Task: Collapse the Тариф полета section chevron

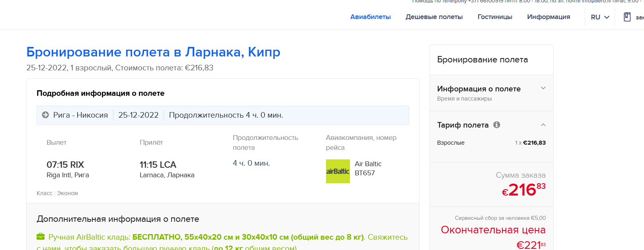Action: 543,125
